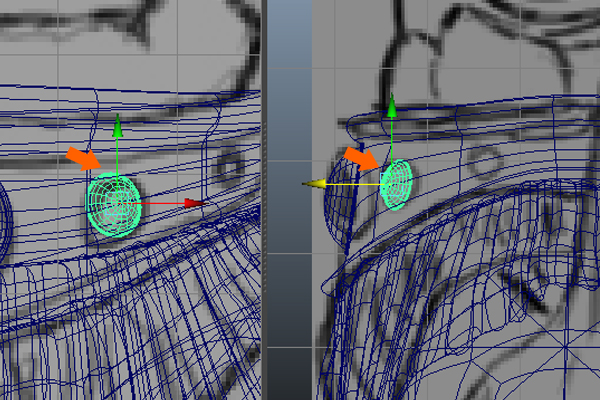This screenshot has height=400, width=600.
Task: Select the green sphere in left viewport
Action: tap(114, 204)
